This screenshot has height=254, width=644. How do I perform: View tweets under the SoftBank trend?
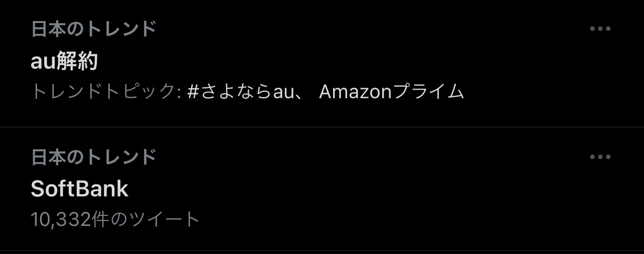(80, 189)
